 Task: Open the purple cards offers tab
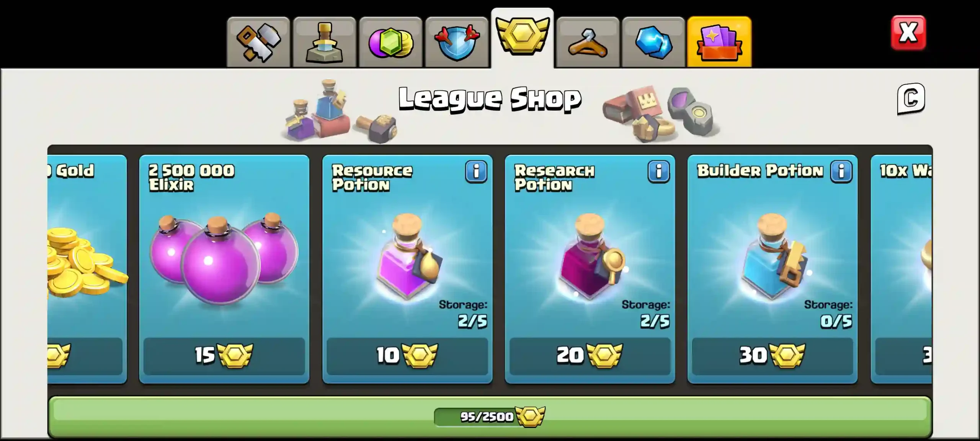pos(719,42)
